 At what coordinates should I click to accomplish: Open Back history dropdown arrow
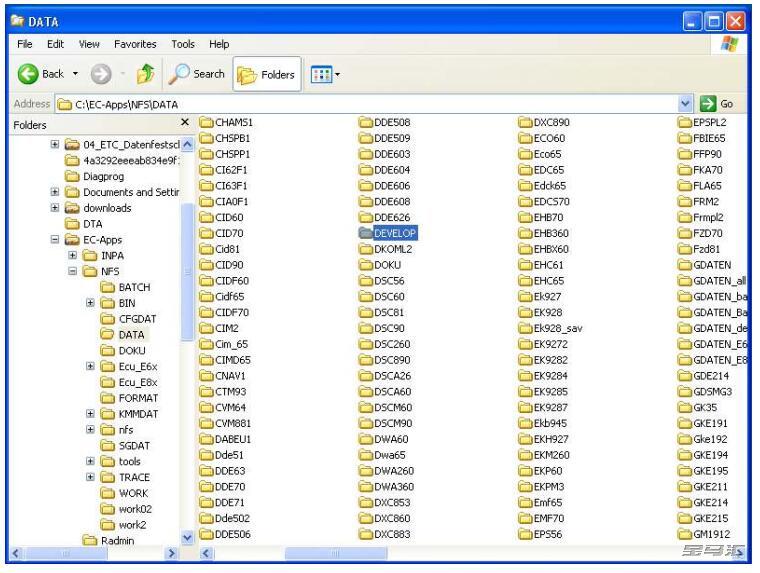[75, 74]
